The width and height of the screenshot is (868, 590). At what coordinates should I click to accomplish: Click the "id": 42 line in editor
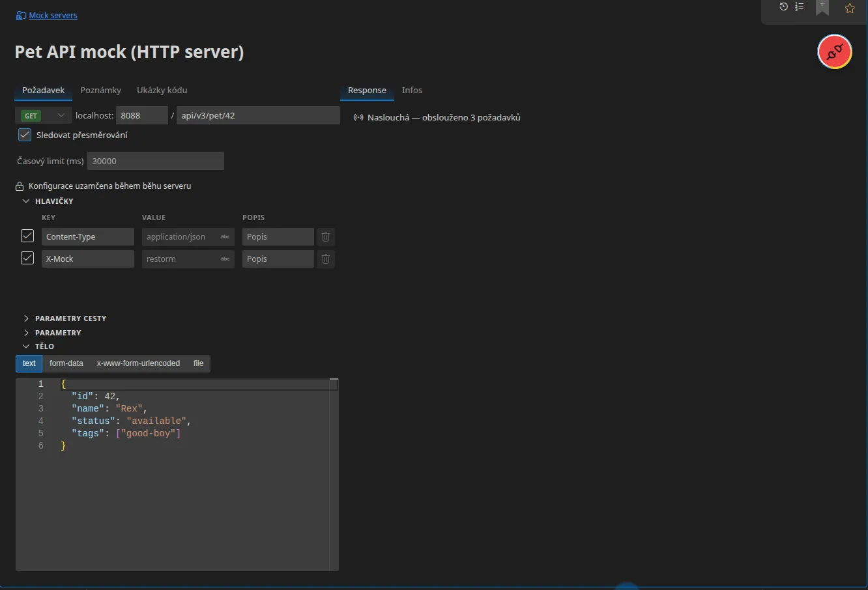coord(96,397)
